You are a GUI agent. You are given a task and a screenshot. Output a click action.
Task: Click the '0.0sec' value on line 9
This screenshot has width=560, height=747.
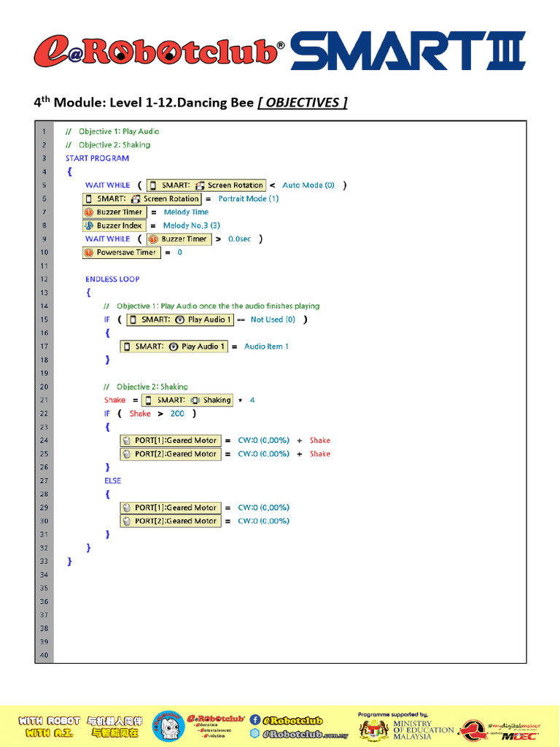pos(239,239)
